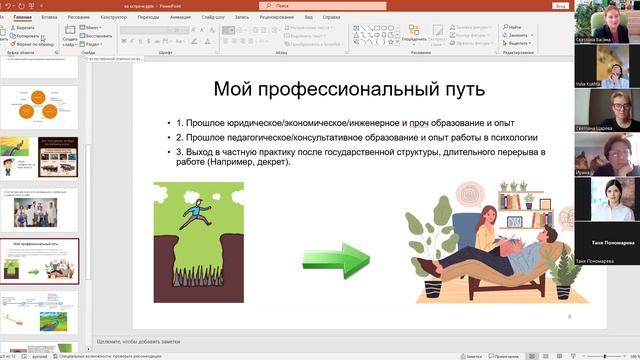
Task: Open Эффекты фигуры (Shape Effects) dropdown
Action: [x=471, y=43]
